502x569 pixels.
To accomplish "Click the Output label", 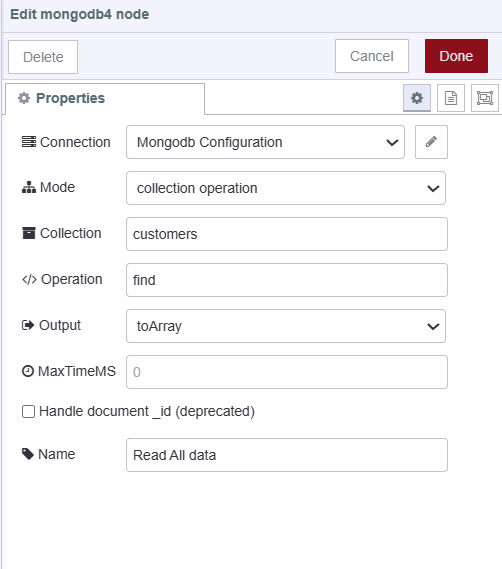I will (60, 326).
